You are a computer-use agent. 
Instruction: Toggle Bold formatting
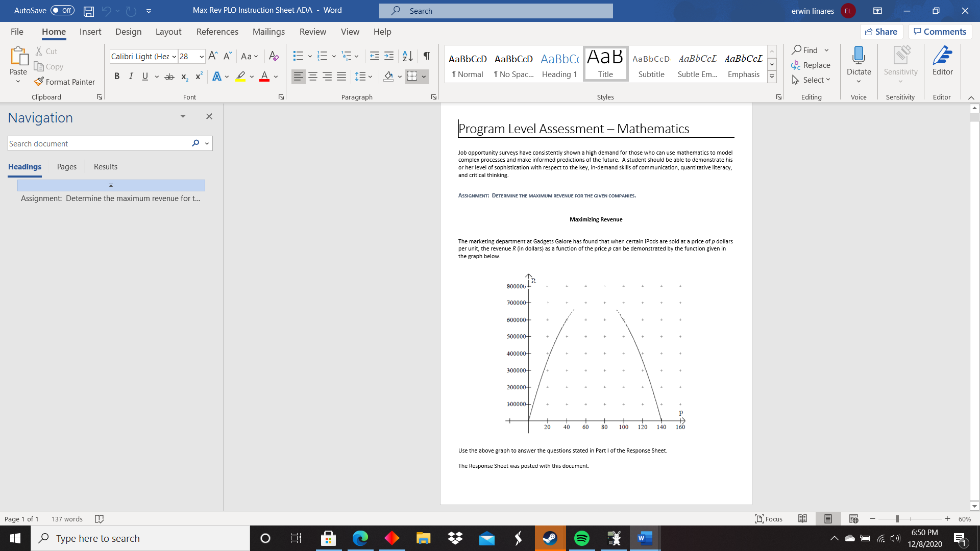117,77
